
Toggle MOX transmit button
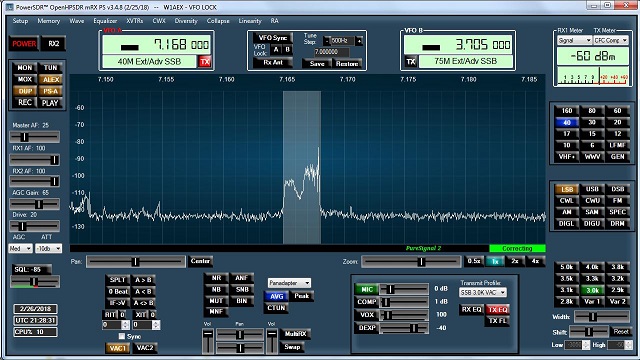(x=24, y=79)
